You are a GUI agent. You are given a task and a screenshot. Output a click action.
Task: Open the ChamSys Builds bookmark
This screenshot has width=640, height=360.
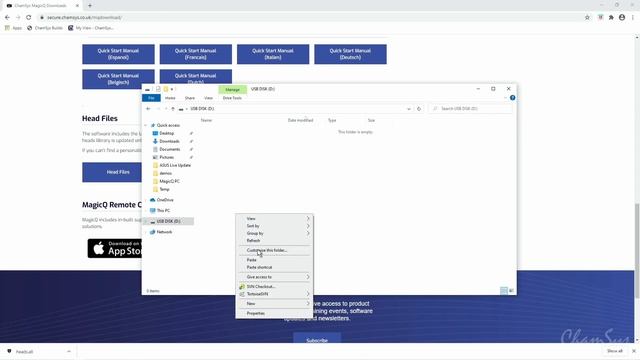[45, 28]
